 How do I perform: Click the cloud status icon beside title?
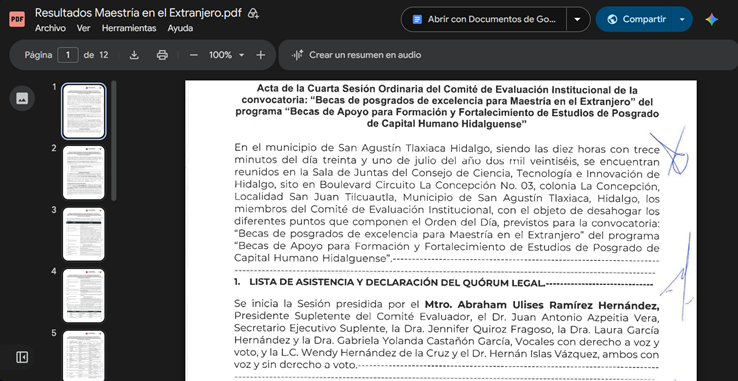pyautogui.click(x=253, y=13)
